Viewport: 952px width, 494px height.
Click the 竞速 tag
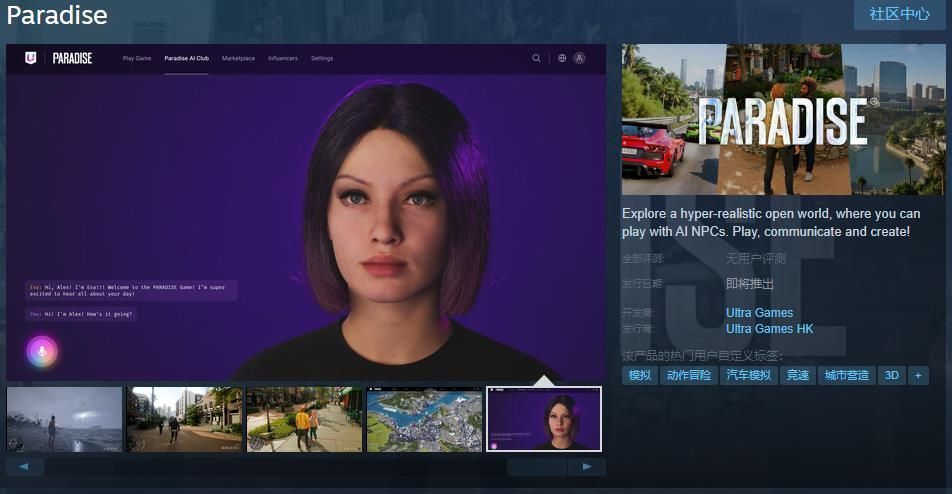coord(797,376)
